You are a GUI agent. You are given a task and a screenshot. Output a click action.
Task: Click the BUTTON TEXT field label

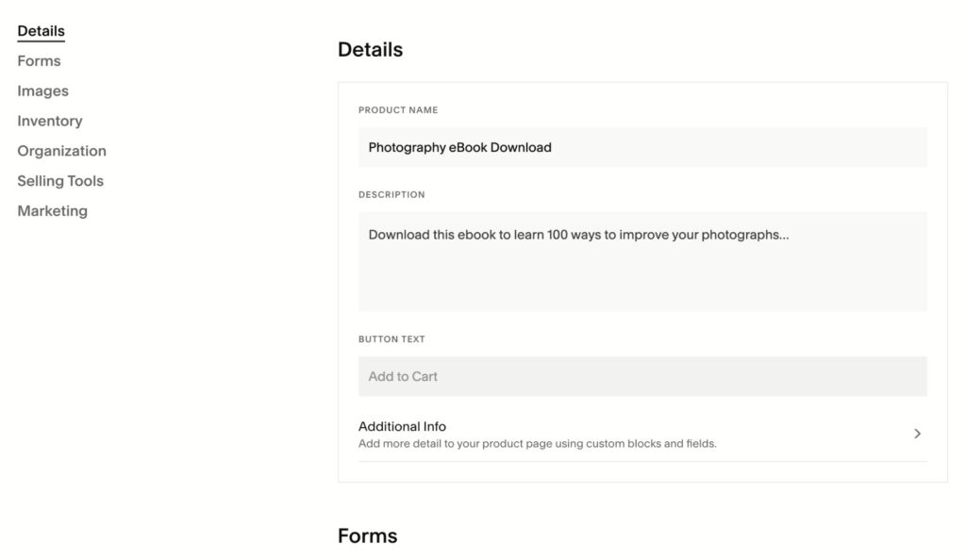391,339
